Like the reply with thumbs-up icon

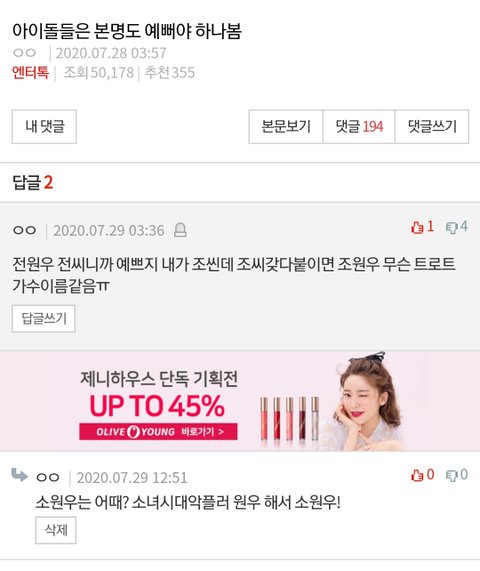tap(417, 475)
